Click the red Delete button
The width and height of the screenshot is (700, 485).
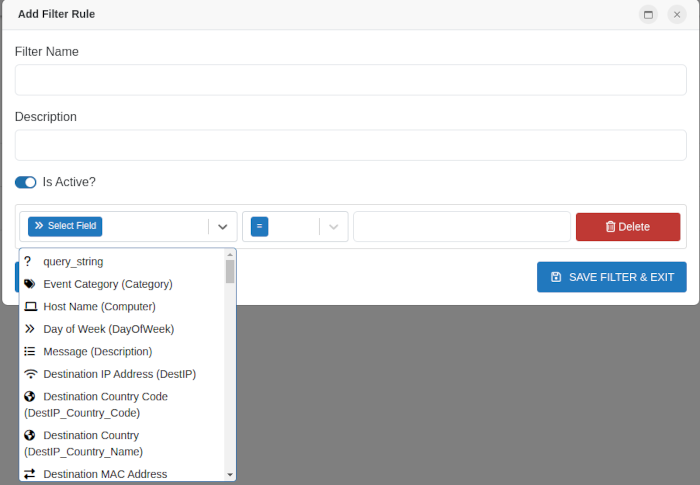tap(627, 227)
